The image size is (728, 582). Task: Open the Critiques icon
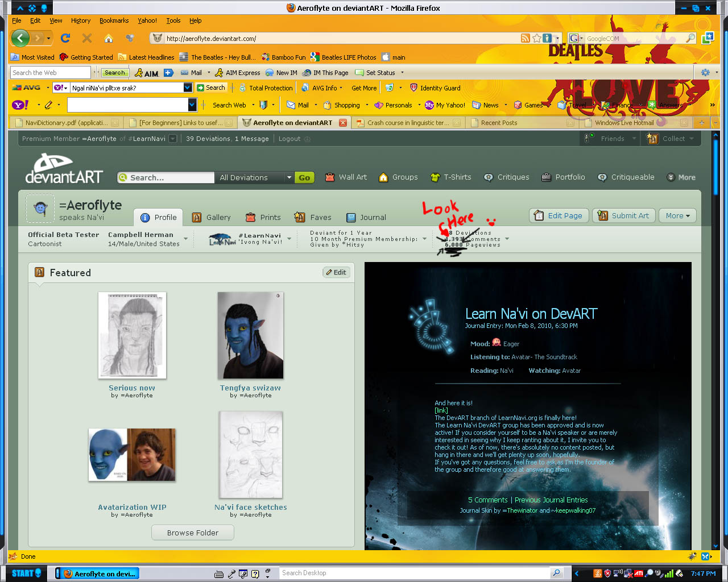pos(488,177)
